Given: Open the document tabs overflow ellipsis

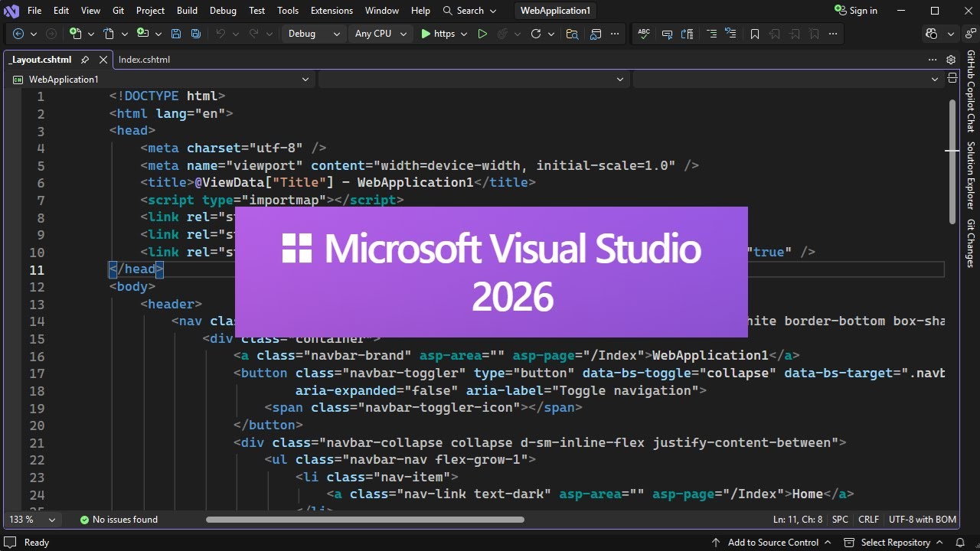Looking at the screenshot, I should 933,60.
